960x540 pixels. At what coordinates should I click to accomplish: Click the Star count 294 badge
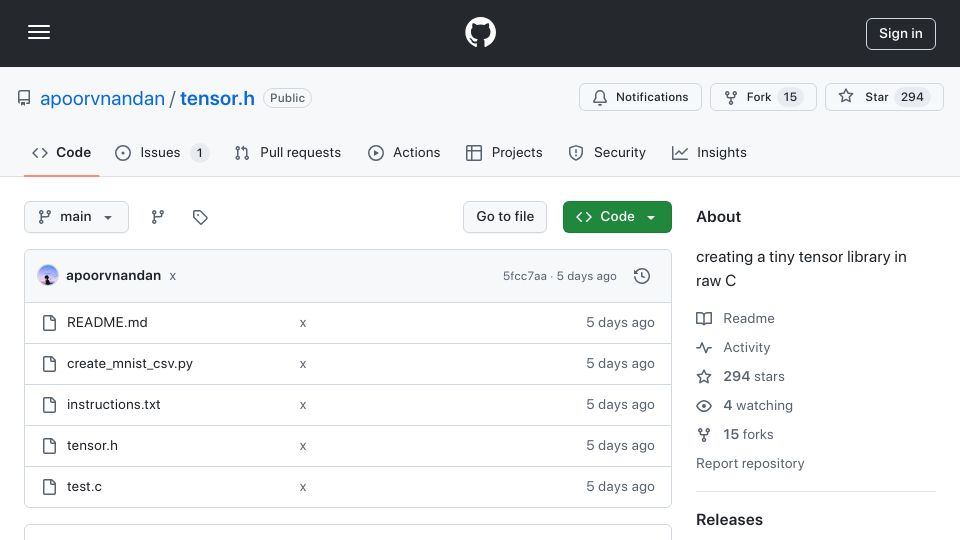[x=912, y=97]
